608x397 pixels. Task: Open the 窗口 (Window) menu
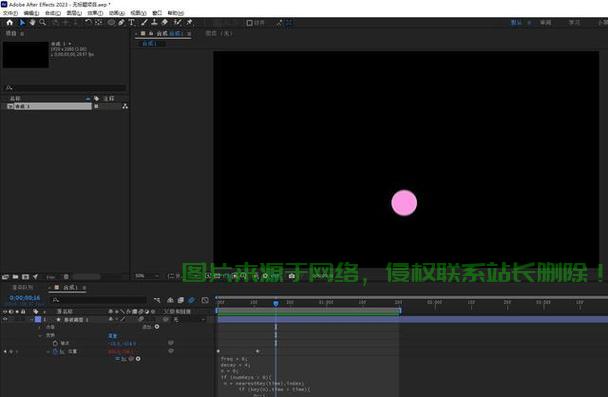click(157, 13)
